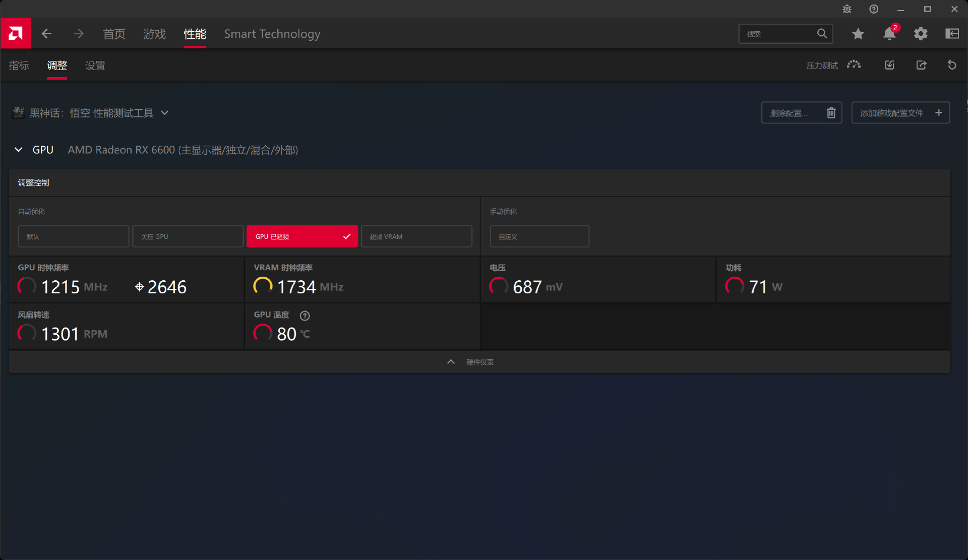Toggle the GPU 已超频 overclock preset
Image resolution: width=968 pixels, height=560 pixels.
[x=302, y=236]
